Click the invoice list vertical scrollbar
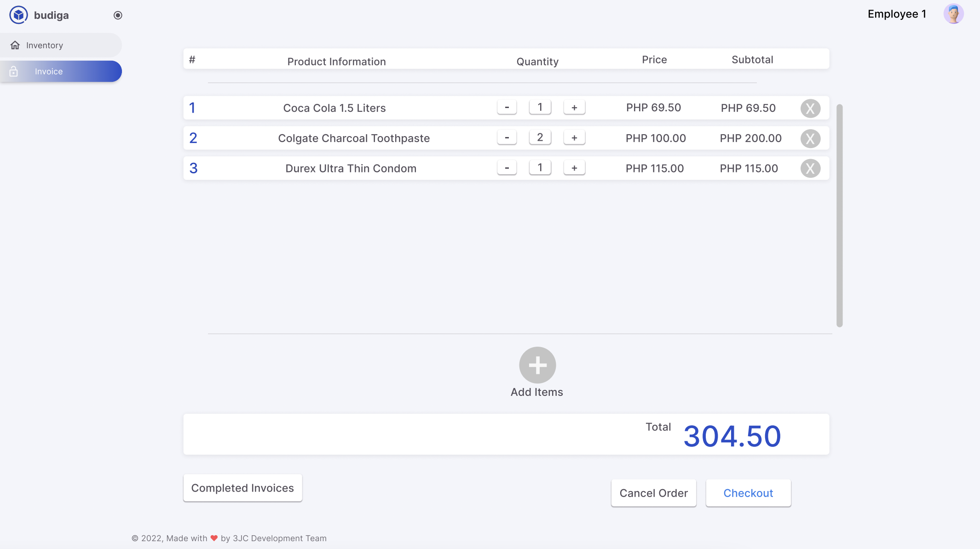Screen dimensions: 980x549 click(840, 216)
